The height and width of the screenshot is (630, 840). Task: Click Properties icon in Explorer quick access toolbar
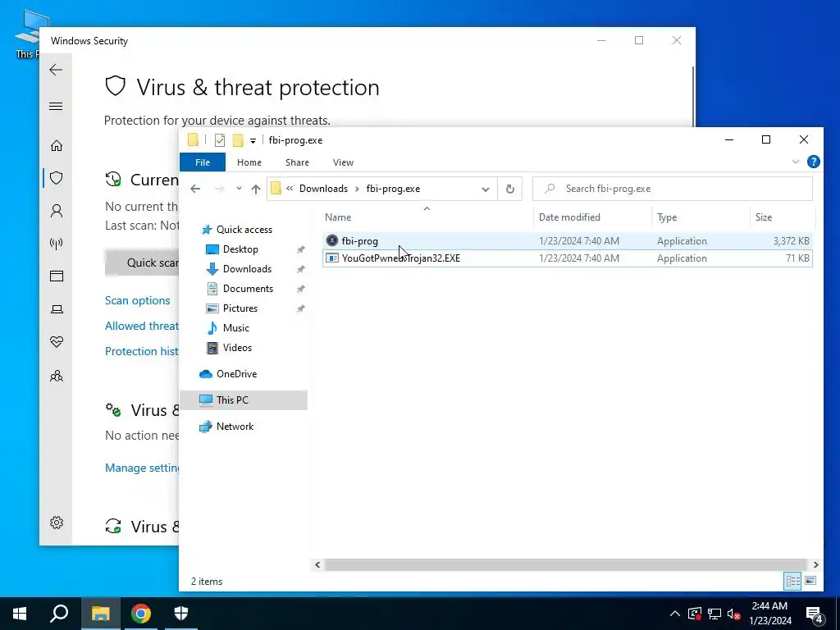[x=220, y=140]
